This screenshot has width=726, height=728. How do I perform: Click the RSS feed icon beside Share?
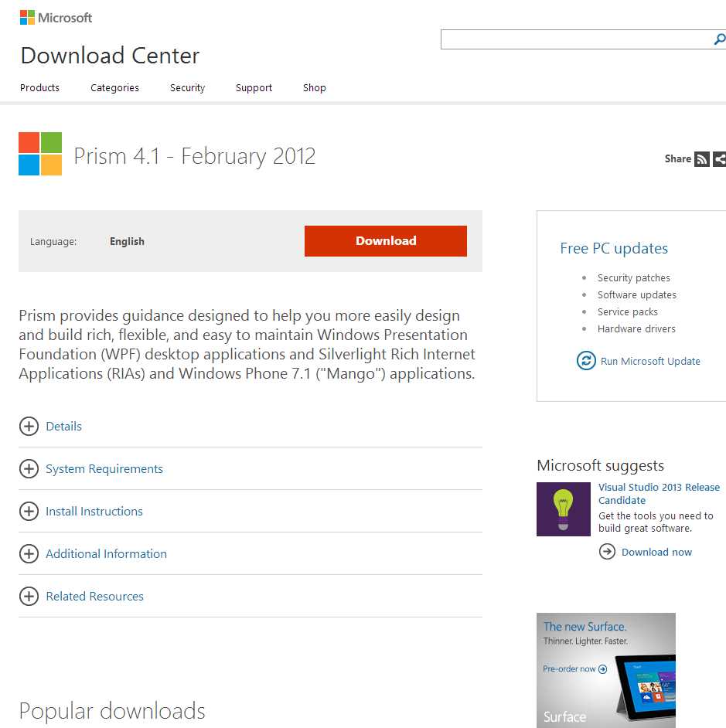pyautogui.click(x=701, y=159)
